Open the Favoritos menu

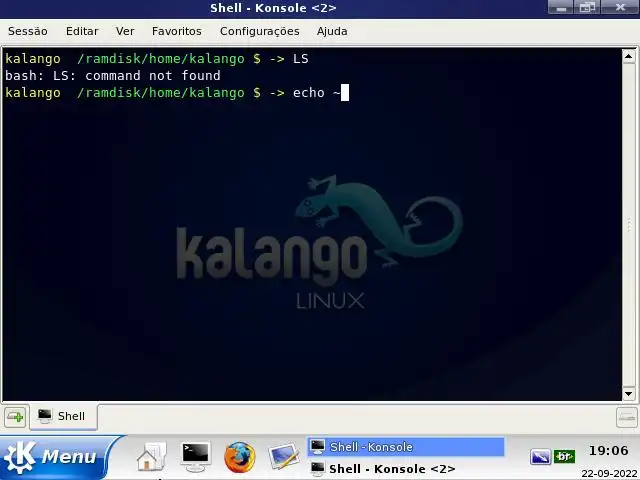177,31
